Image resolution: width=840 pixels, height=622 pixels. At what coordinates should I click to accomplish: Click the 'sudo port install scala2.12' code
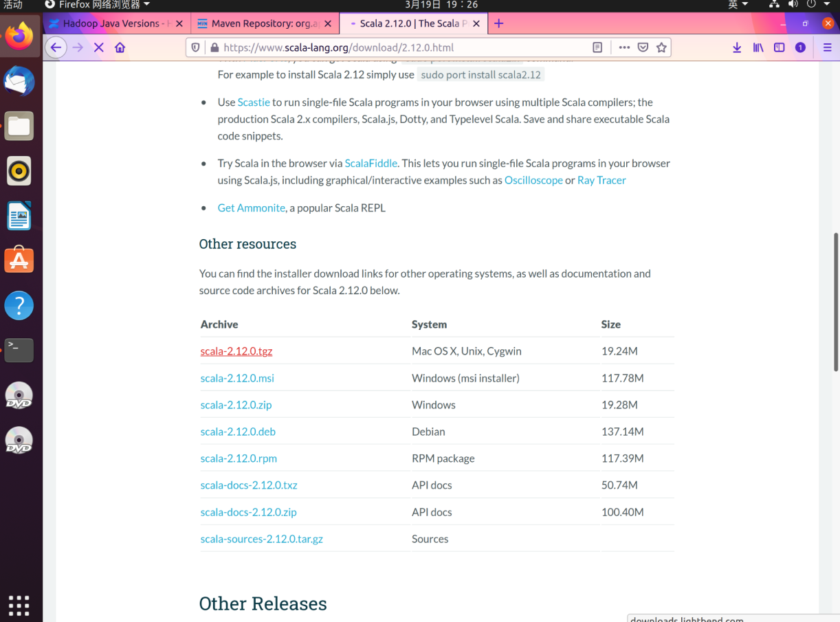point(481,74)
